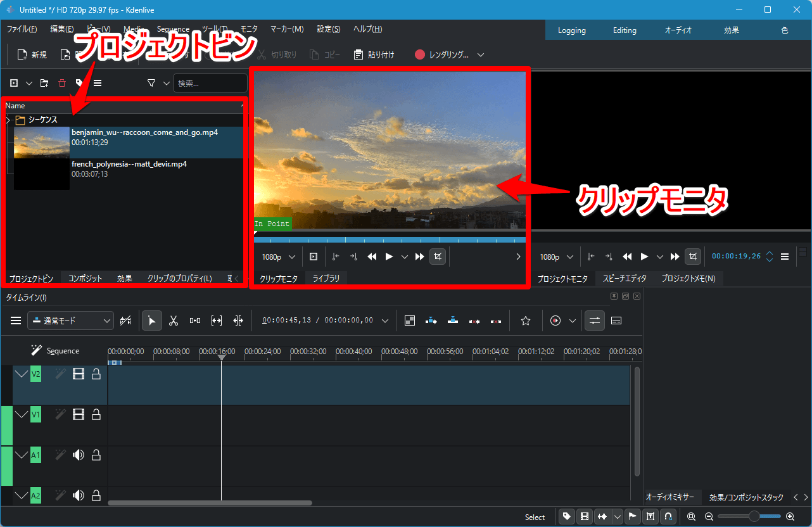Switch to the ライブラリ tab
The image size is (812, 527).
[326, 279]
